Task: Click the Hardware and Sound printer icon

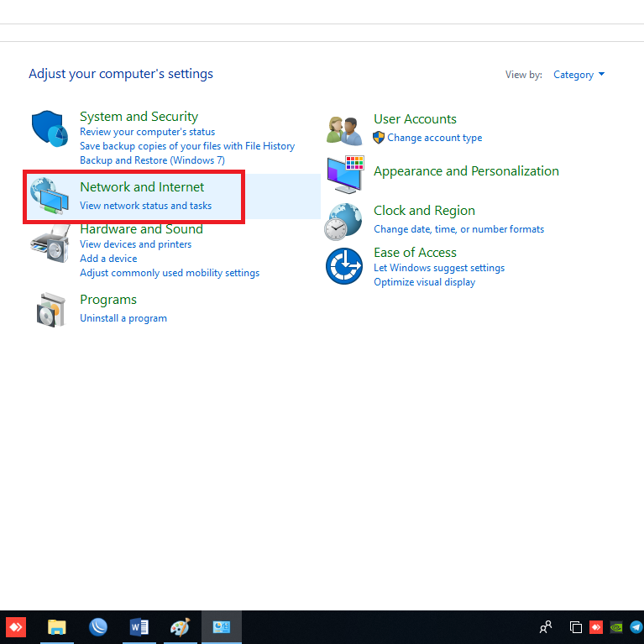Action: pos(50,243)
